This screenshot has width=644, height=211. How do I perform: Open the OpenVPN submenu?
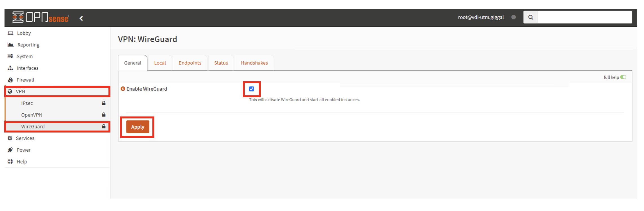click(x=57, y=115)
